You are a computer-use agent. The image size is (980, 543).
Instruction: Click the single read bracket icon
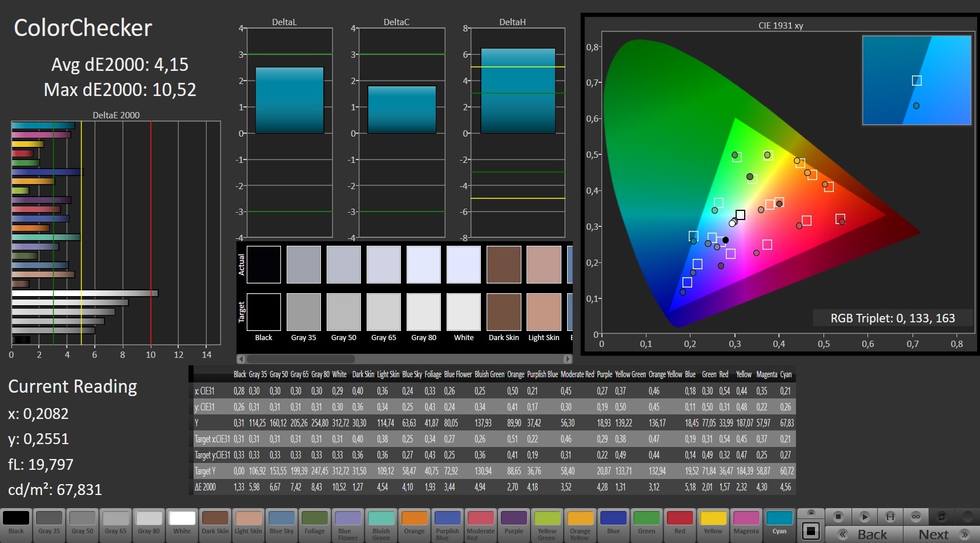pos(890,517)
